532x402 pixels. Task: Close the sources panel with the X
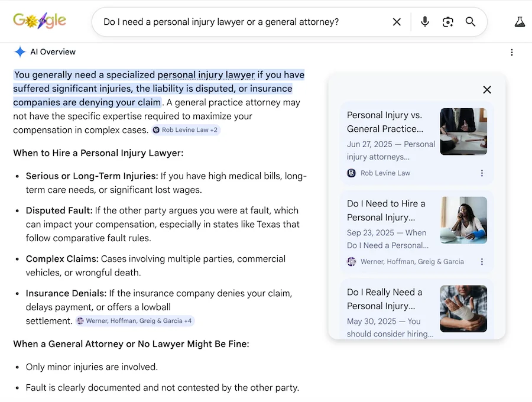click(x=486, y=89)
